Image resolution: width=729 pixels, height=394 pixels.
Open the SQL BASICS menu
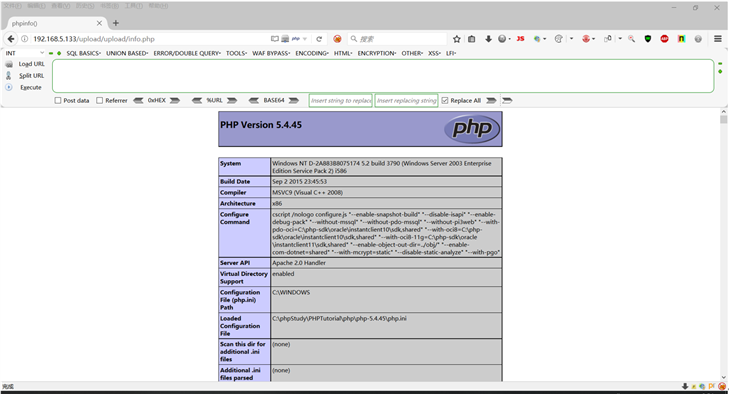click(83, 53)
